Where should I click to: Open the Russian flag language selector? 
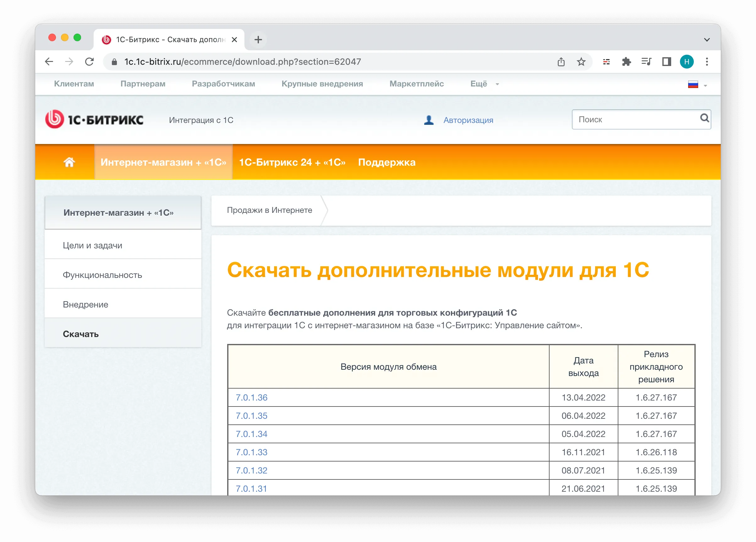tap(697, 84)
